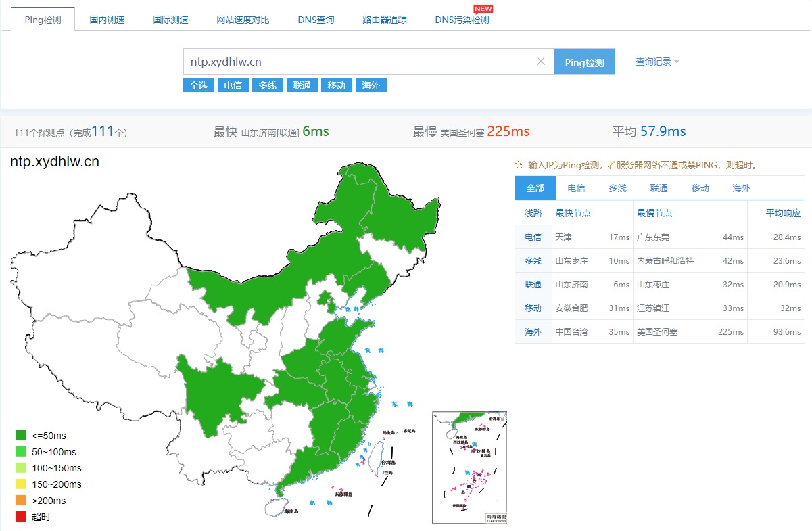Toggle the 全选 node filter
812x531 pixels.
tap(199, 85)
